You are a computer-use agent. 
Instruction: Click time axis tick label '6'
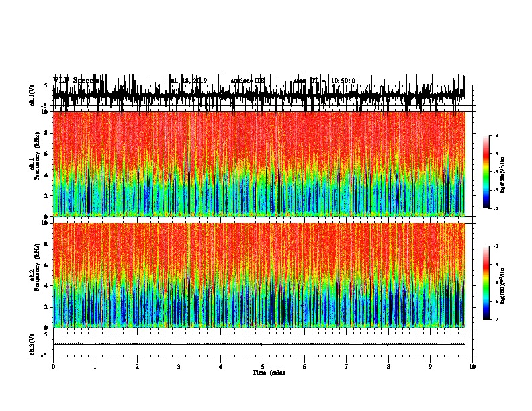(305, 367)
